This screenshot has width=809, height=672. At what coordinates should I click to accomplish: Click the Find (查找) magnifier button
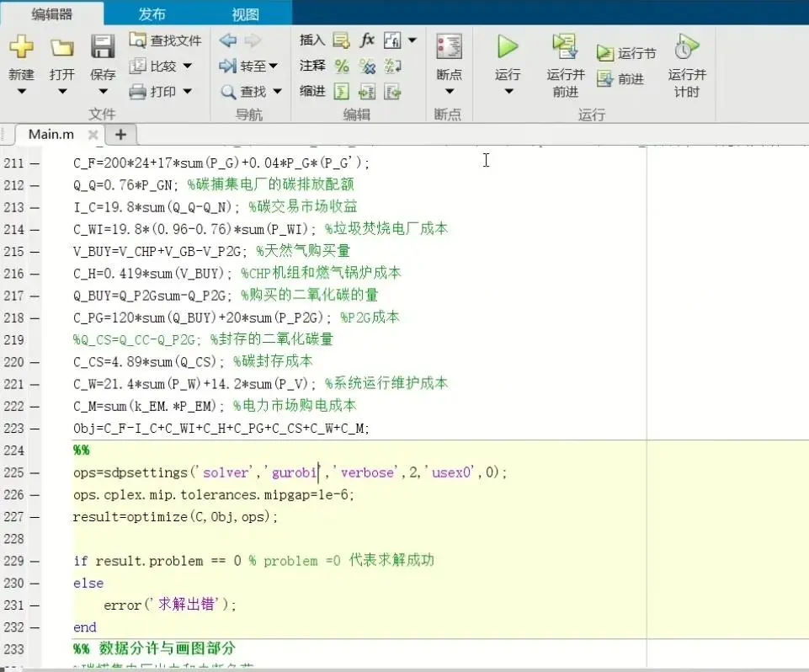click(x=243, y=92)
